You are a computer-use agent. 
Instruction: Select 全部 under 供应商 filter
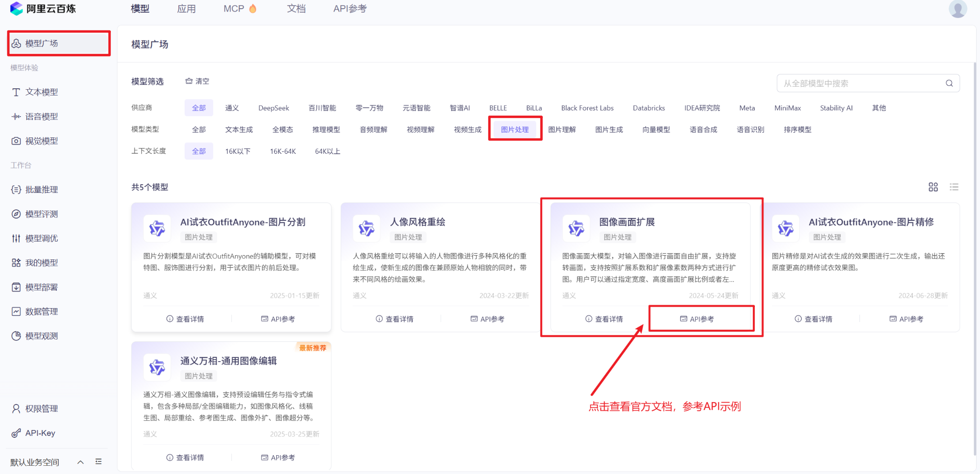click(199, 108)
